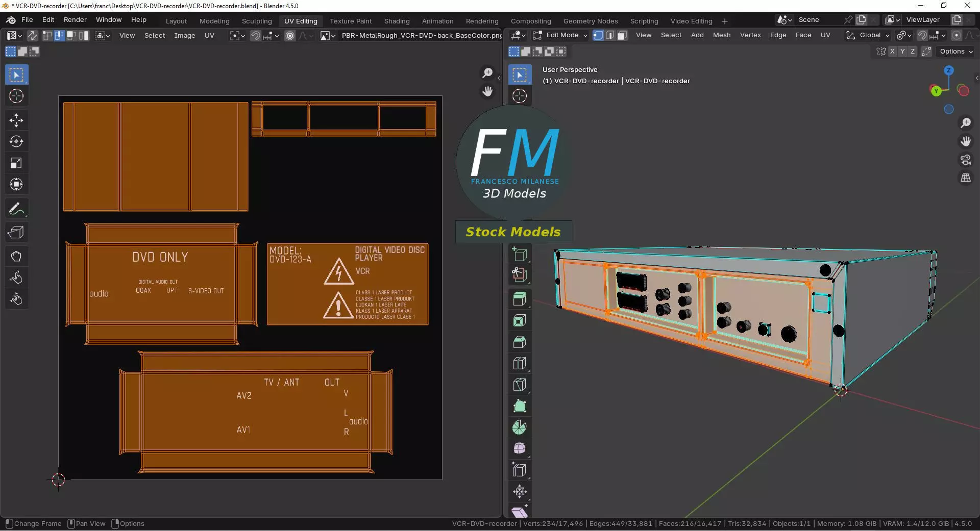
Task: Open the Vertex menu in 3D viewport
Action: (750, 35)
